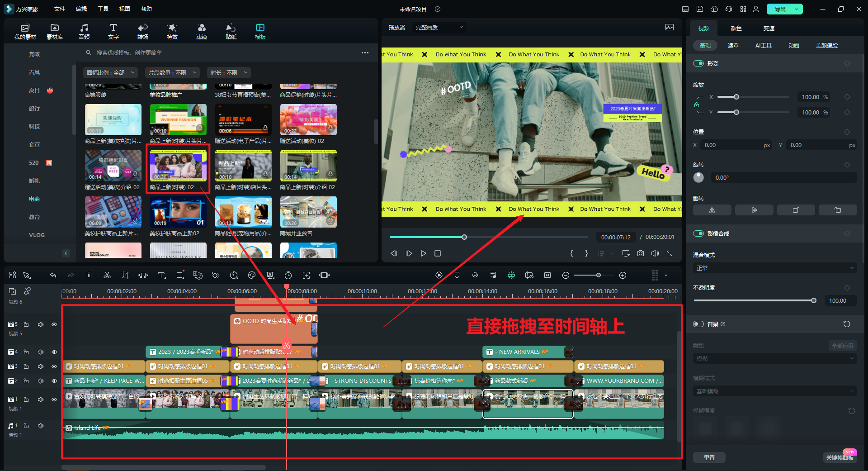The width and height of the screenshot is (868, 471).
Task: Open the 特效 effects panel
Action: (172, 31)
